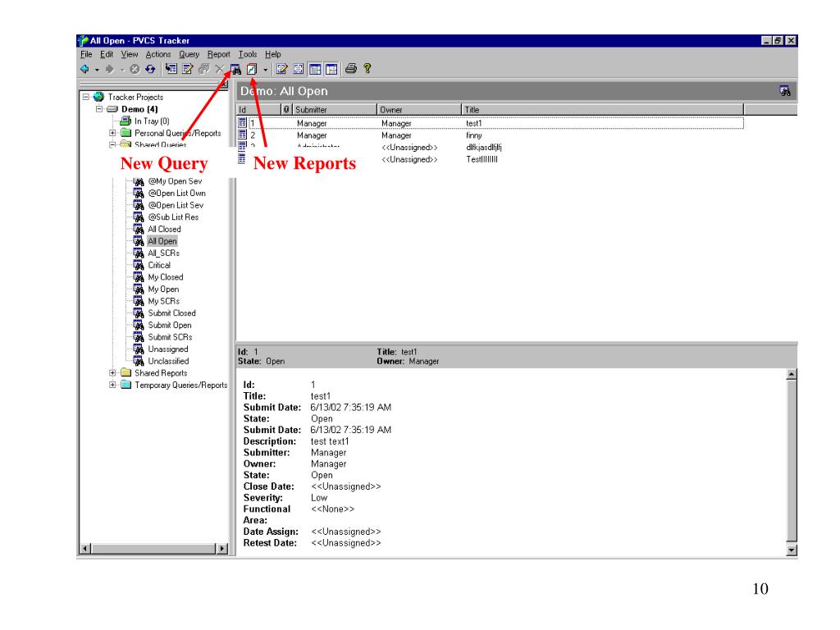Click the list-with-arrow toolbar icon after Refresh
The width and height of the screenshot is (840, 630).
click(171, 69)
